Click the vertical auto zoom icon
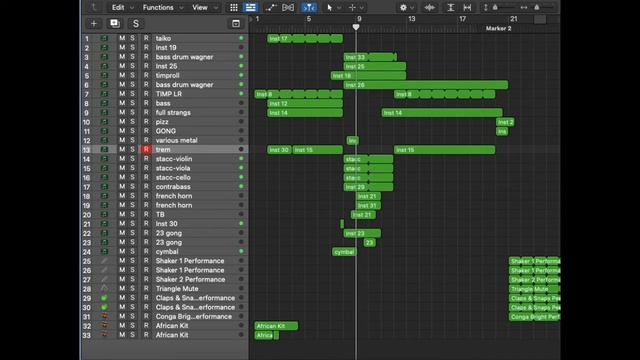 [x=451, y=7]
